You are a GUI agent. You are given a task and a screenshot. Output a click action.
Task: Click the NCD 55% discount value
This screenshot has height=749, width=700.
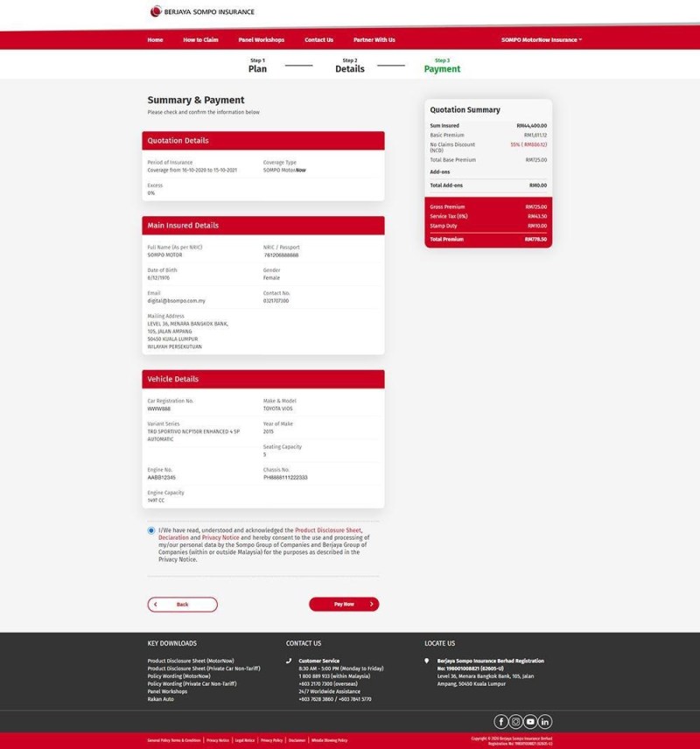[528, 144]
